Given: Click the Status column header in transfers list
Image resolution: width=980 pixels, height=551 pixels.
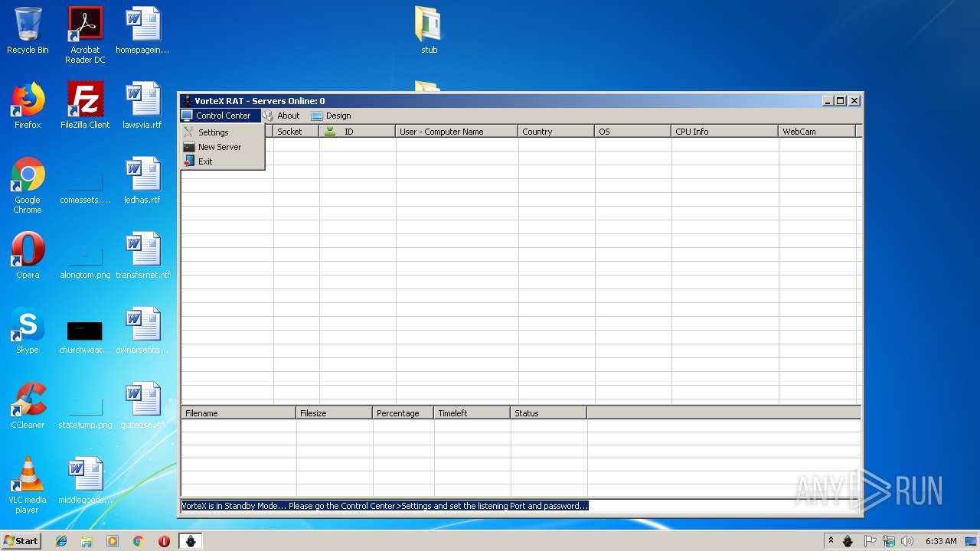Looking at the screenshot, I should pyautogui.click(x=548, y=413).
